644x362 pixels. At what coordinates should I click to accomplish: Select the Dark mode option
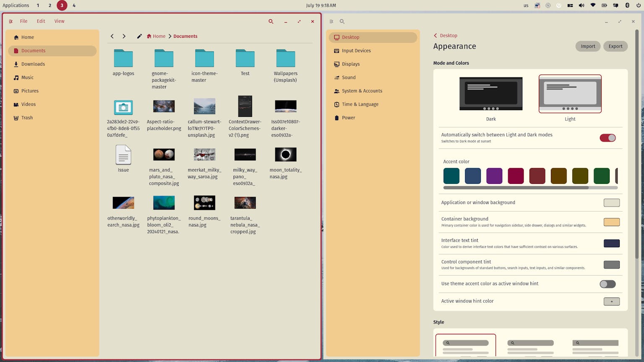[491, 94]
